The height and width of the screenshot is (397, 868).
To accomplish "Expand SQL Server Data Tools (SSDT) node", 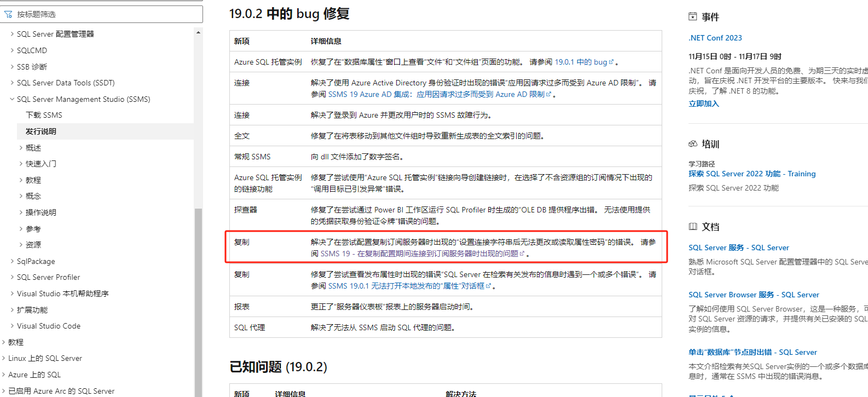I will [12, 83].
